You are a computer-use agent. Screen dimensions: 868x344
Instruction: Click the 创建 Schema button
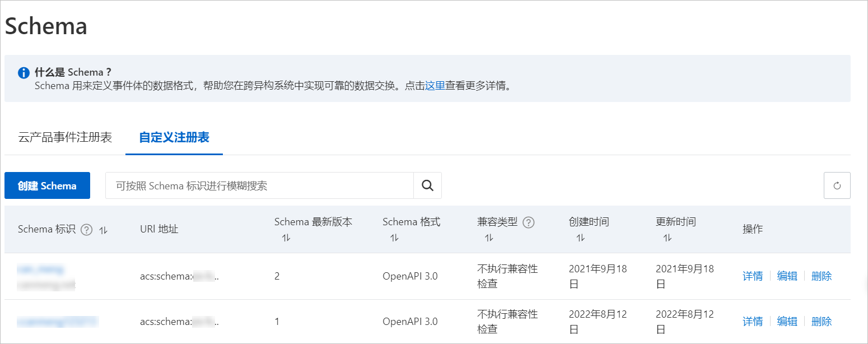click(47, 185)
